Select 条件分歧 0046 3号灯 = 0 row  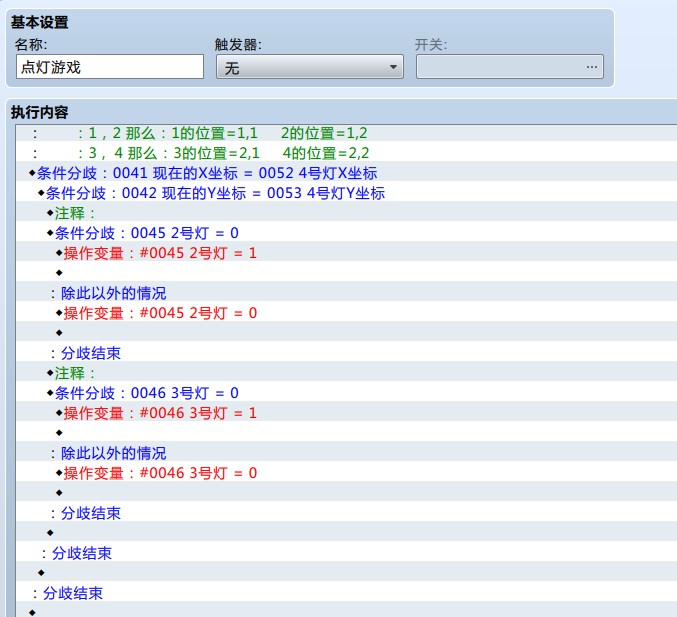point(346,393)
